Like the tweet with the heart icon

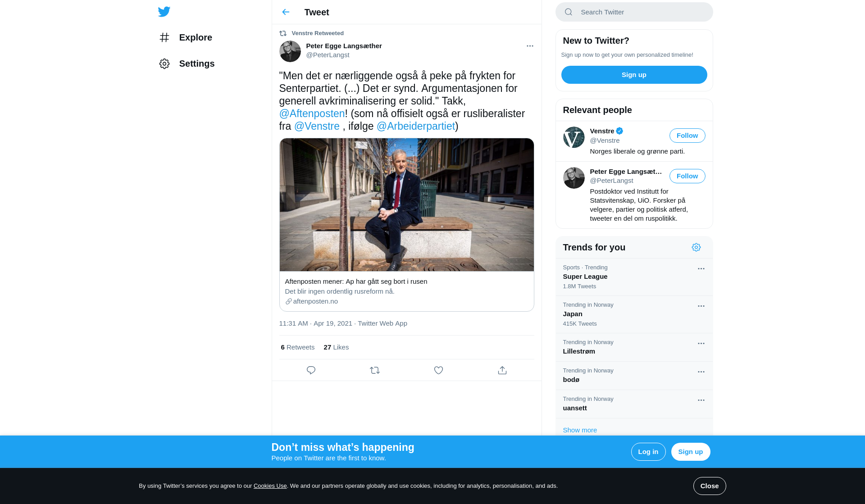click(438, 370)
